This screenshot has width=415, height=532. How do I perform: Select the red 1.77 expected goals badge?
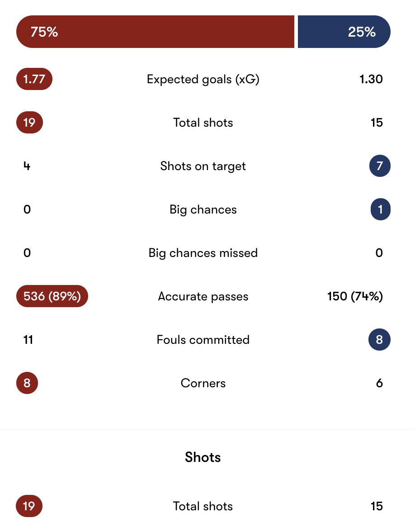point(34,79)
